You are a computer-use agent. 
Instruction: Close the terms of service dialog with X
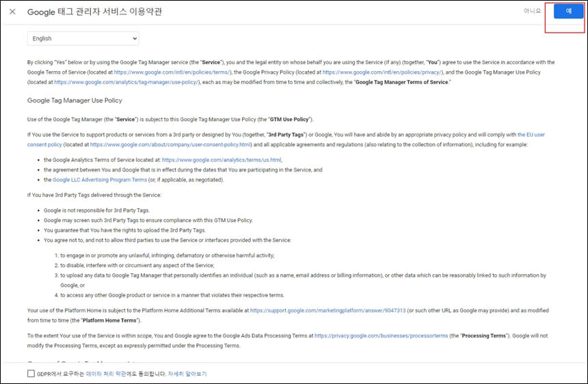12,12
